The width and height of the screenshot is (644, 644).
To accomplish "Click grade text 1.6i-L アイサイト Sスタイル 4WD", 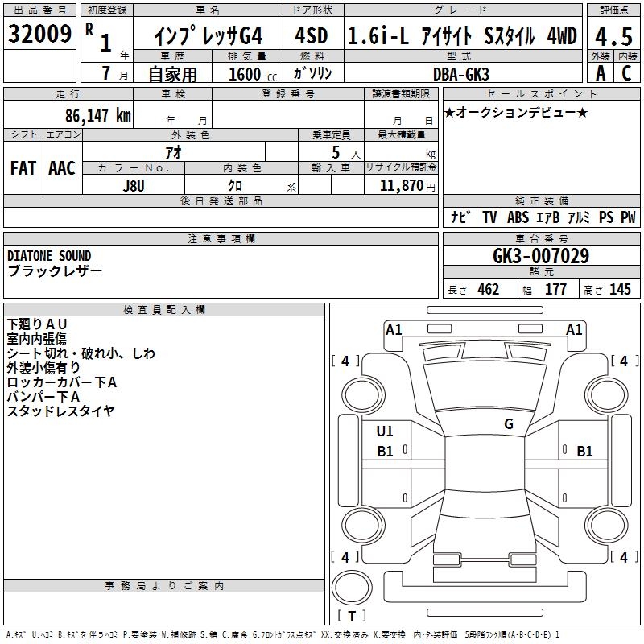I will [x=462, y=35].
